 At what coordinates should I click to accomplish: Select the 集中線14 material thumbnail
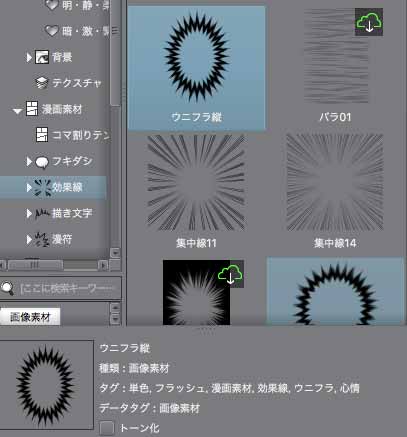pos(335,182)
